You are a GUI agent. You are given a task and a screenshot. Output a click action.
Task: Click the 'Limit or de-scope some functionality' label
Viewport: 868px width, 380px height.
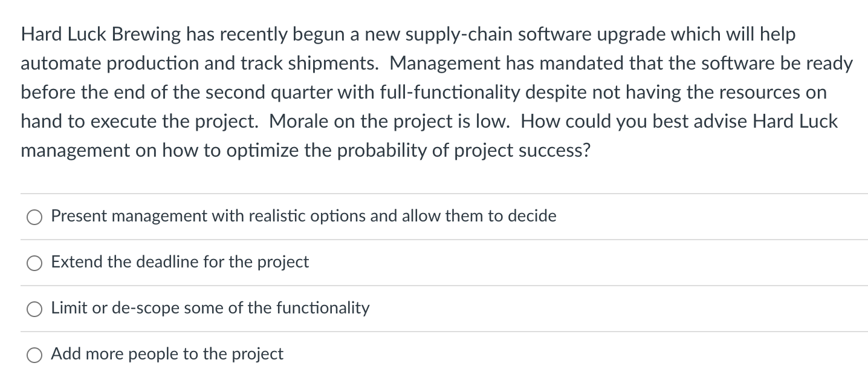[210, 308]
